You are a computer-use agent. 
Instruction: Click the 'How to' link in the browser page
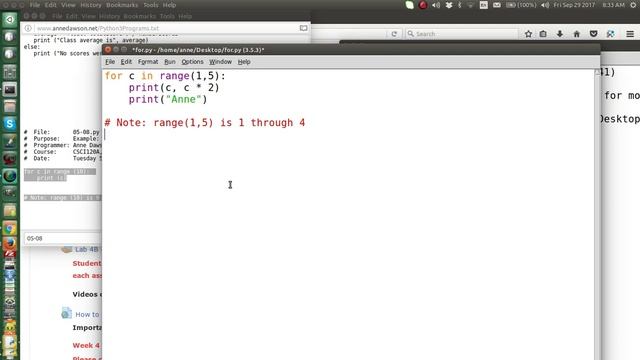point(87,314)
